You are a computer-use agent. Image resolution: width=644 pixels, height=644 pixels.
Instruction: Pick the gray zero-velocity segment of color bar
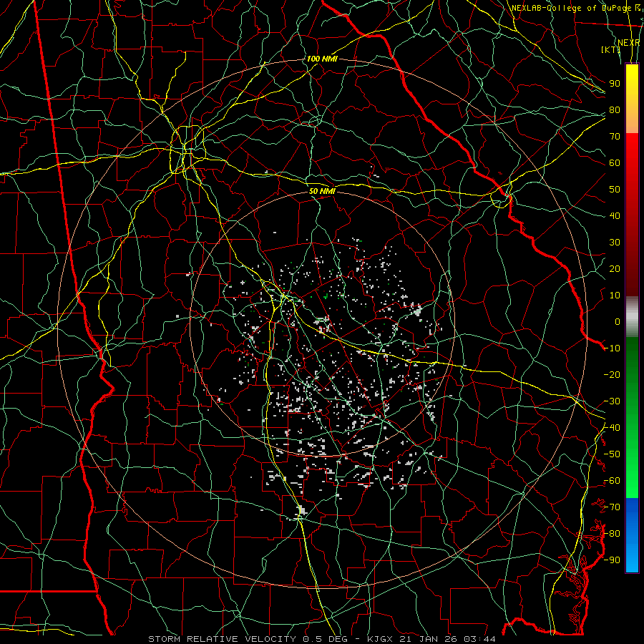click(632, 317)
